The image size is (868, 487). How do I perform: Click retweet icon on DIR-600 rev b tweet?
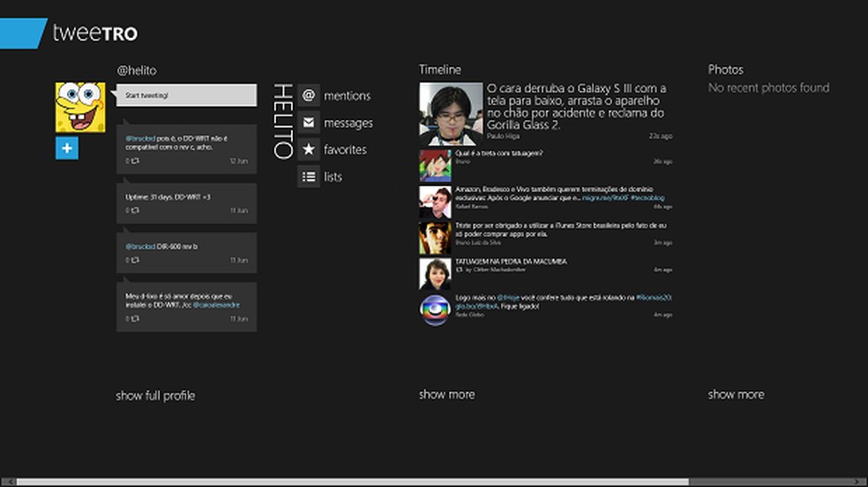135,260
